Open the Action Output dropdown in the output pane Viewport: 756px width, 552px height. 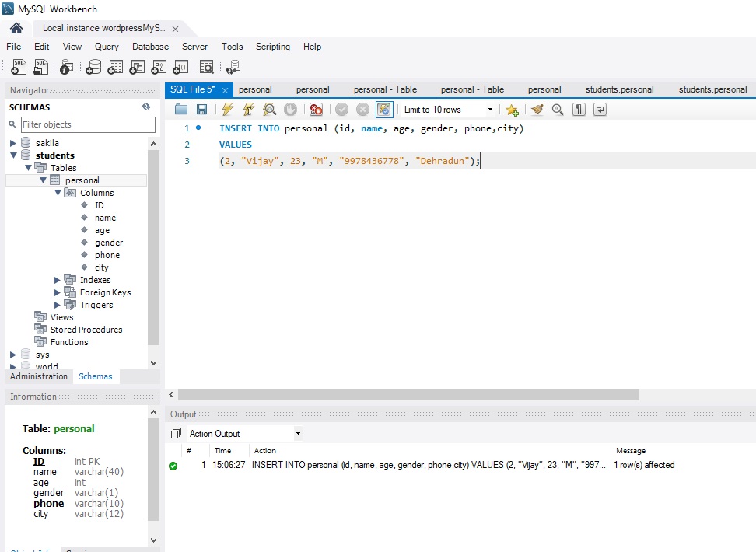(x=299, y=433)
